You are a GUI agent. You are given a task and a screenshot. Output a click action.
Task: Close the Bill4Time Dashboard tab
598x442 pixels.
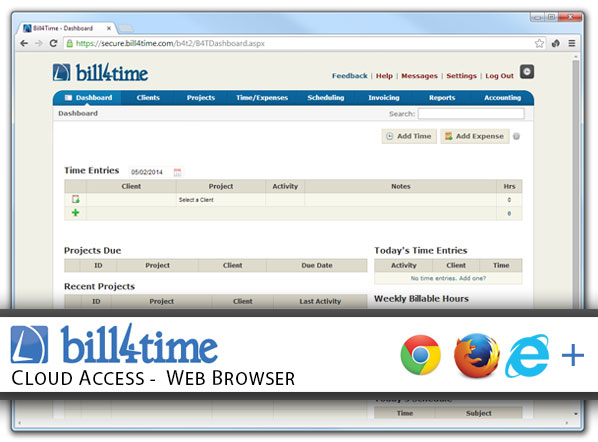109,28
